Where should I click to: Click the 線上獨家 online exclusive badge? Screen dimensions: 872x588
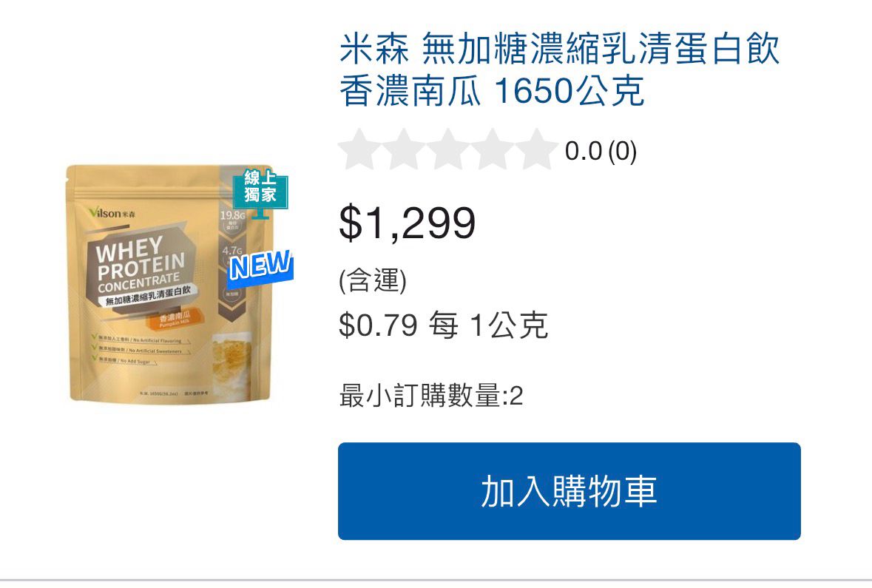(260, 189)
